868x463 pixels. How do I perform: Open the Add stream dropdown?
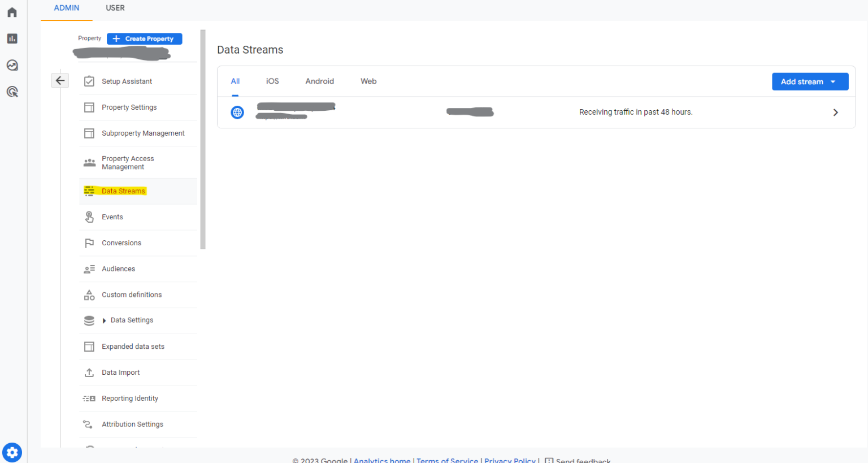pos(810,81)
